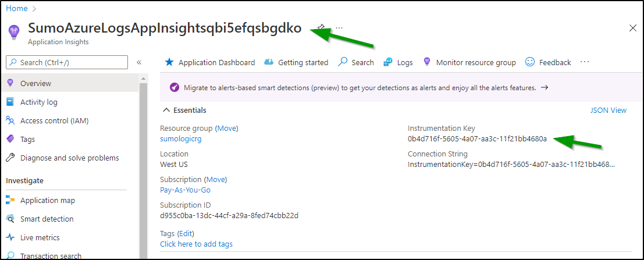Select the Instrumentation Key value text
Screen dimensions: 644x260
477,139
